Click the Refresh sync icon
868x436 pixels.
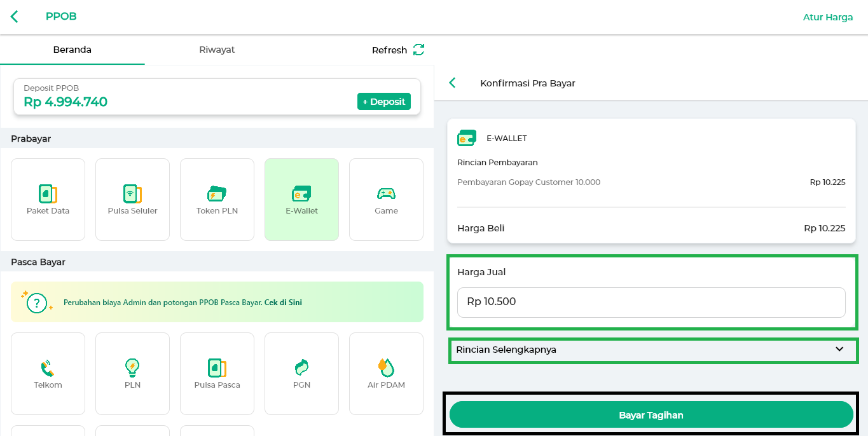418,50
